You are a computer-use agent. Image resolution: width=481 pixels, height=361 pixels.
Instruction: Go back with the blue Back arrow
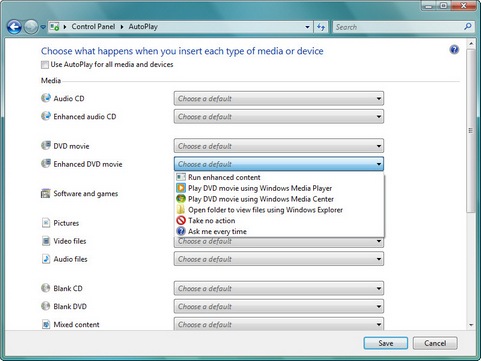14,27
